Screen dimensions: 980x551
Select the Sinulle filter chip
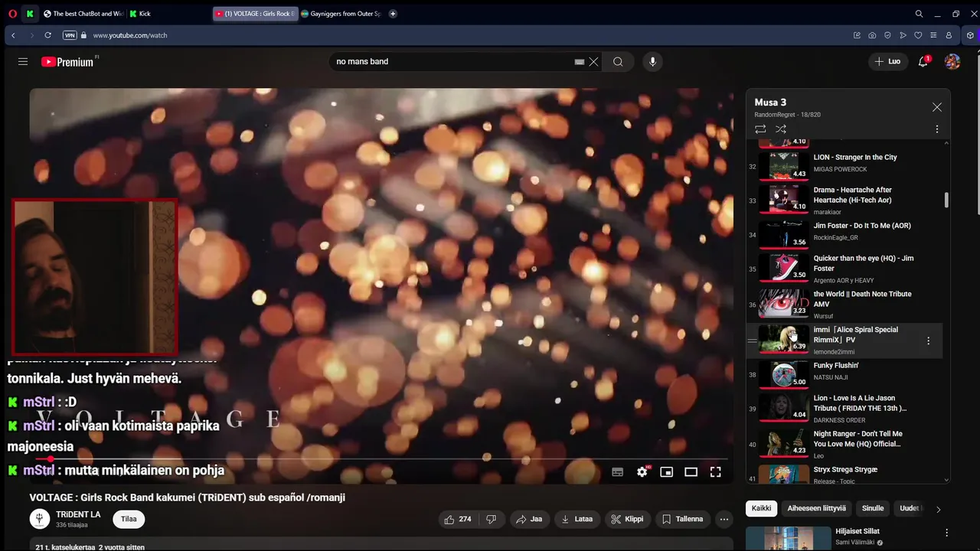[873, 508]
